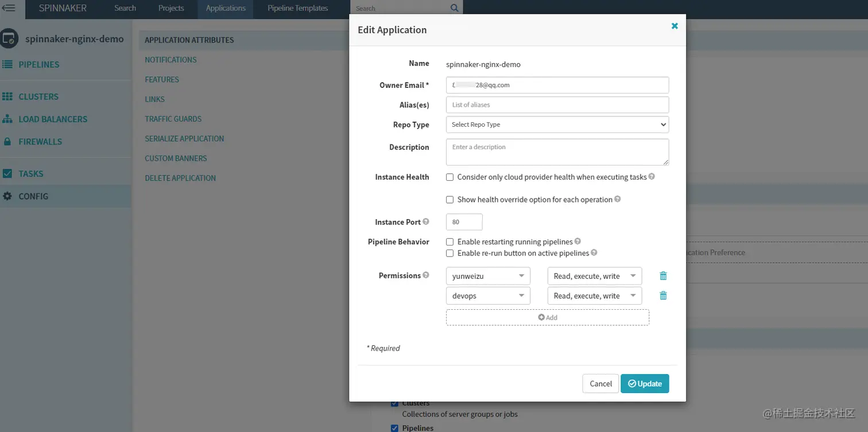Select LINKS config section
This screenshot has width=868, height=432.
click(154, 99)
